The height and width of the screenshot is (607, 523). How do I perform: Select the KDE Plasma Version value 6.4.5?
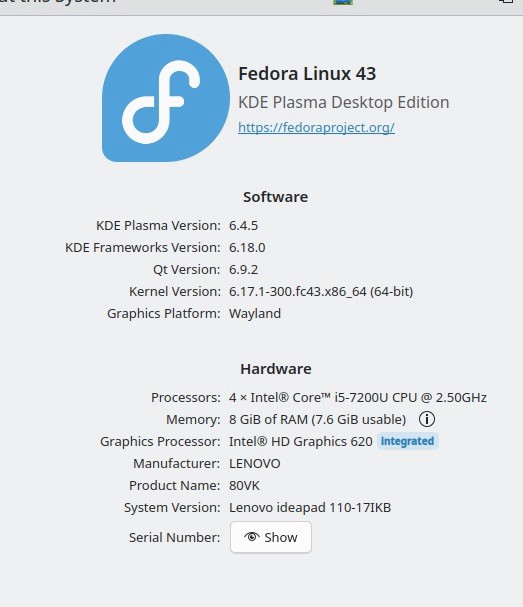(x=243, y=225)
